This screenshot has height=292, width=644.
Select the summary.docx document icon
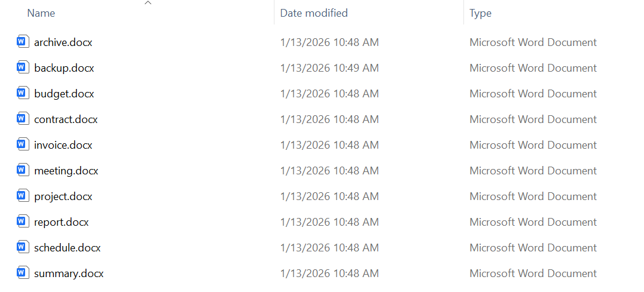tap(23, 273)
